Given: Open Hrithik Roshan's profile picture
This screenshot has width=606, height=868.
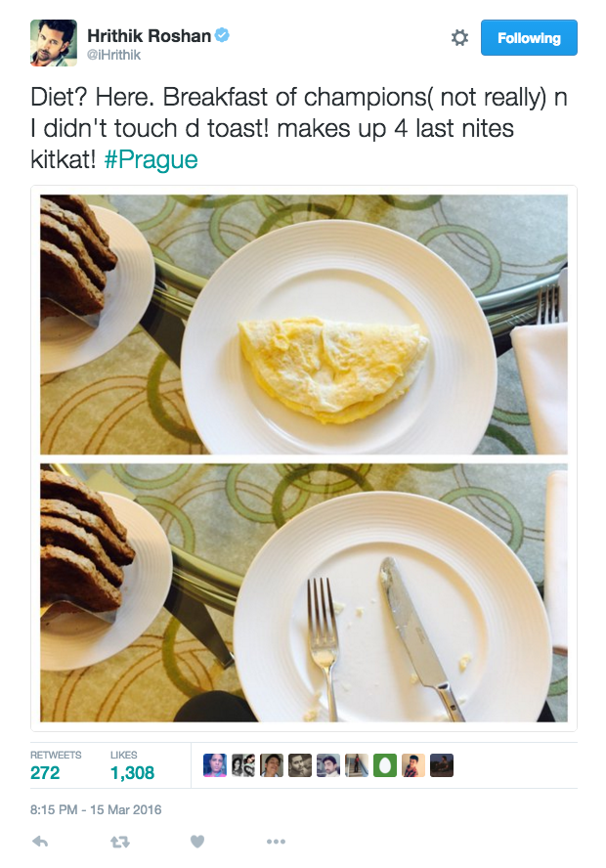Looking at the screenshot, I should (x=54, y=43).
